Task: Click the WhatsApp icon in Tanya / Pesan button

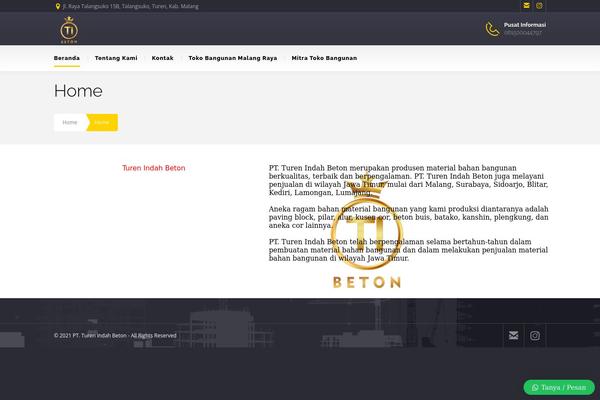Action: pyautogui.click(x=535, y=387)
